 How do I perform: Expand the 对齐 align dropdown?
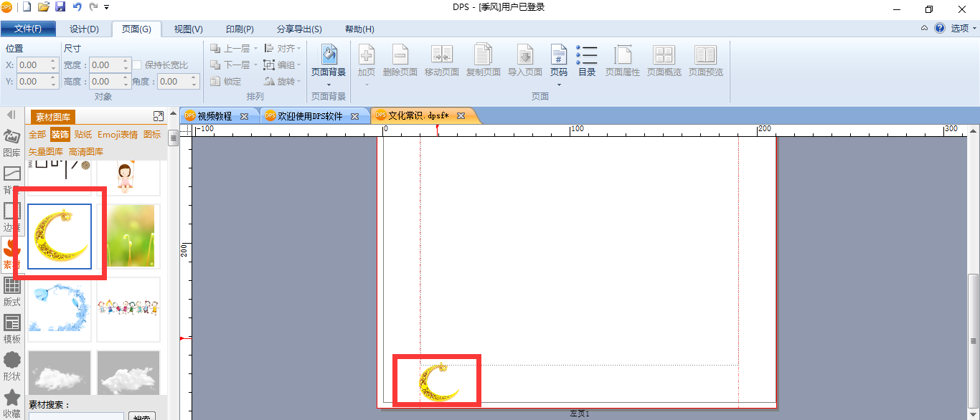(x=282, y=48)
